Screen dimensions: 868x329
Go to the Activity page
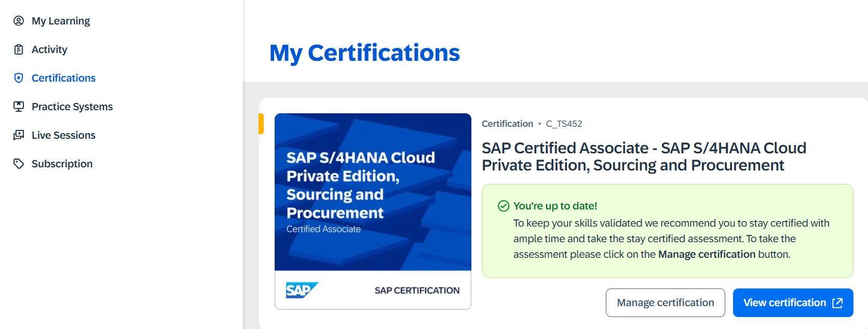coord(49,49)
